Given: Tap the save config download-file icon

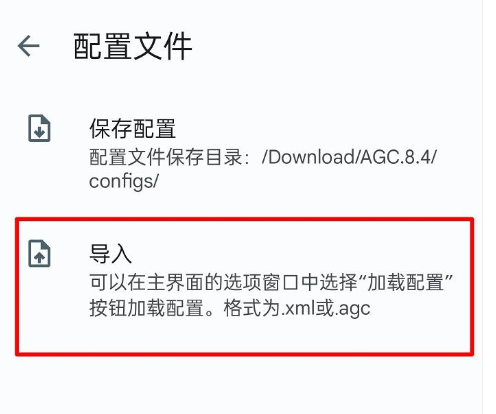Looking at the screenshot, I should tap(39, 128).
